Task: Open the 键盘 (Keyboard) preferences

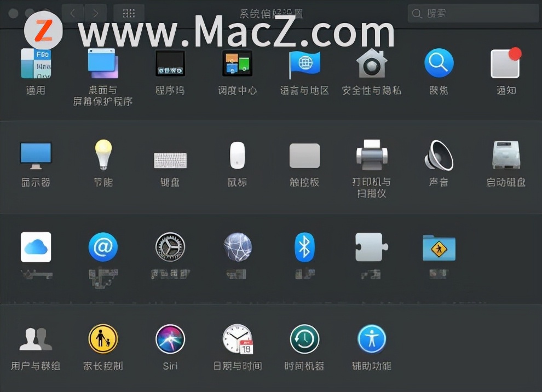Action: pos(169,157)
